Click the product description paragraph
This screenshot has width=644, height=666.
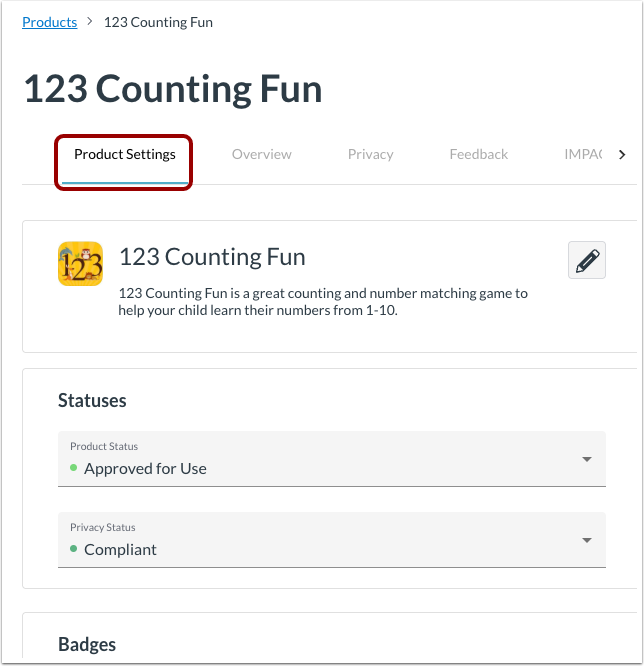pos(323,302)
